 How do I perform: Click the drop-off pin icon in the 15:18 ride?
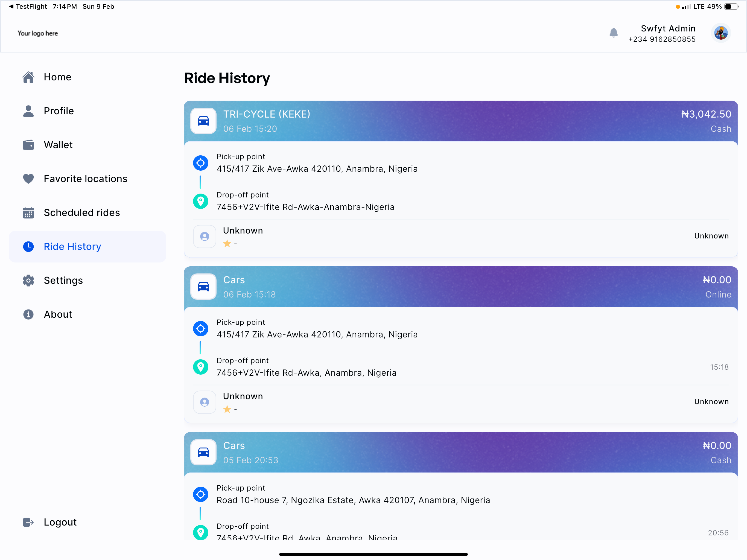pyautogui.click(x=201, y=367)
